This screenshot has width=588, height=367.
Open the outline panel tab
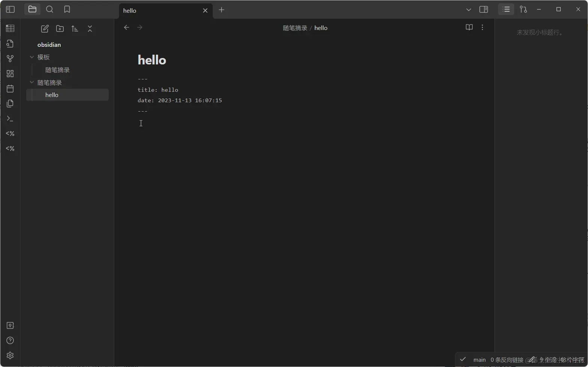(x=506, y=9)
